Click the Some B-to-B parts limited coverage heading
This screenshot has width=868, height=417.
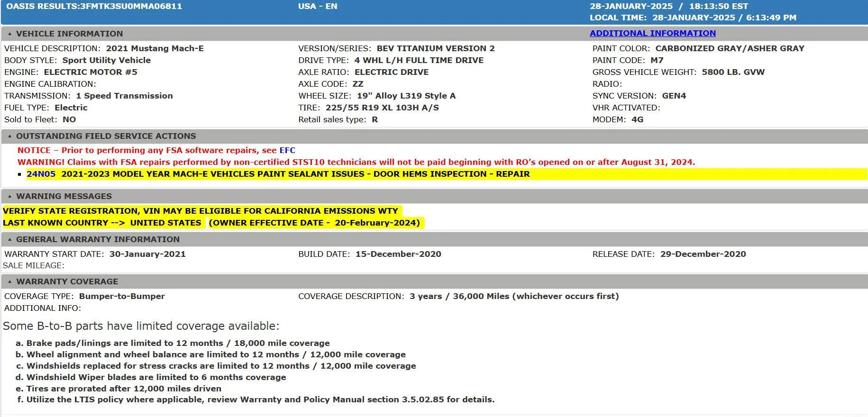[x=141, y=326]
